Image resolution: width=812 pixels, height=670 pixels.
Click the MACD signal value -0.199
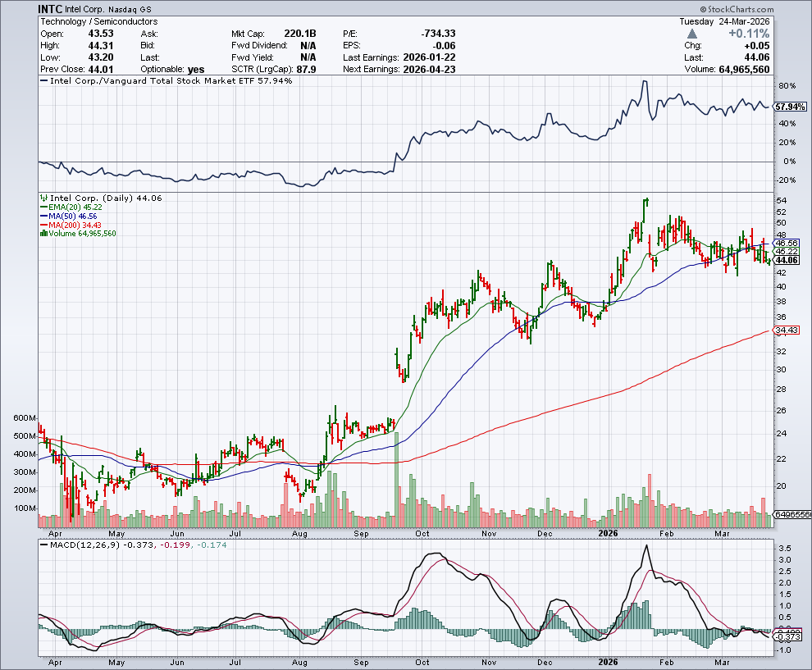point(175,545)
